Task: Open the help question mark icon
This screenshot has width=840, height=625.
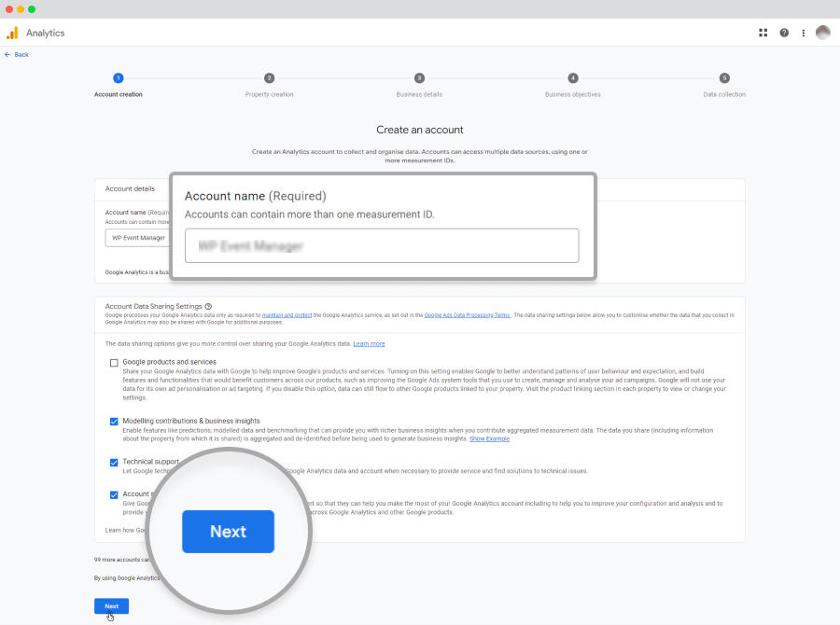Action: click(784, 33)
